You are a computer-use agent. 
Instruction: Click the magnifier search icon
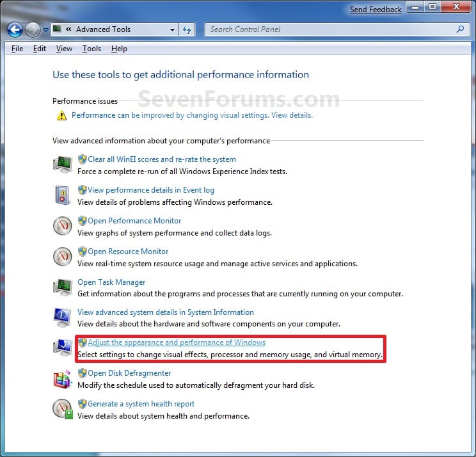click(x=460, y=29)
